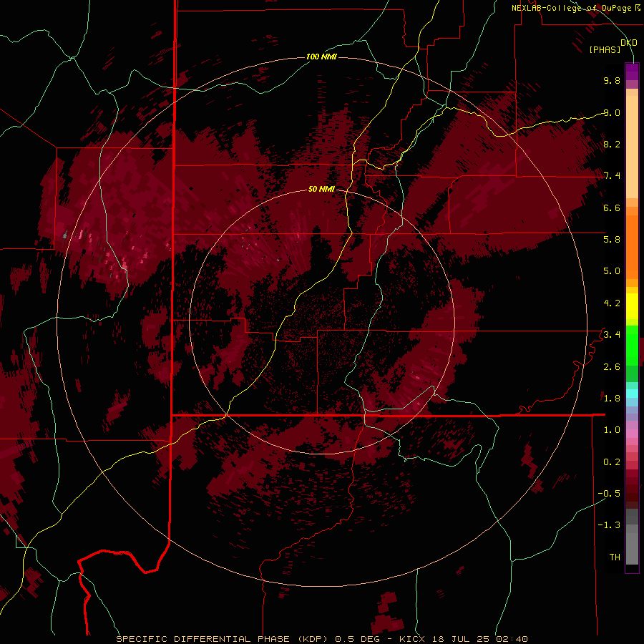The width and height of the screenshot is (644, 644).
Task: Click the 9.8 value on the scale
Action: pyautogui.click(x=612, y=80)
